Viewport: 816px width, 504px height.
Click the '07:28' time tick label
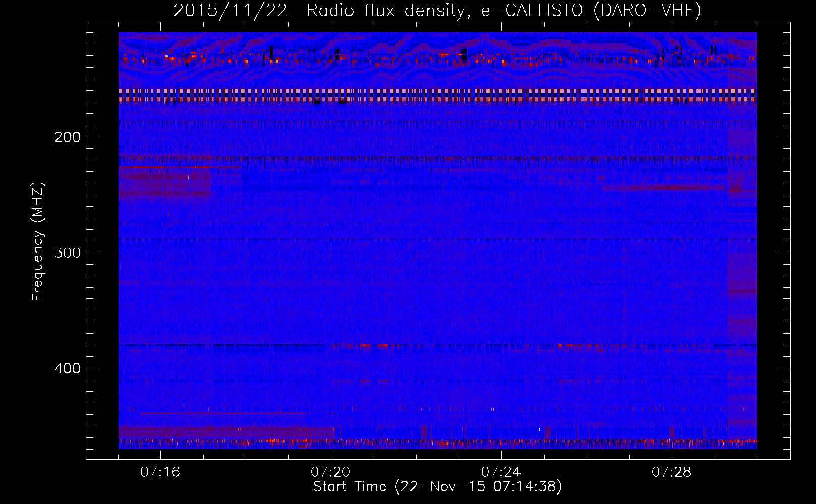click(671, 472)
